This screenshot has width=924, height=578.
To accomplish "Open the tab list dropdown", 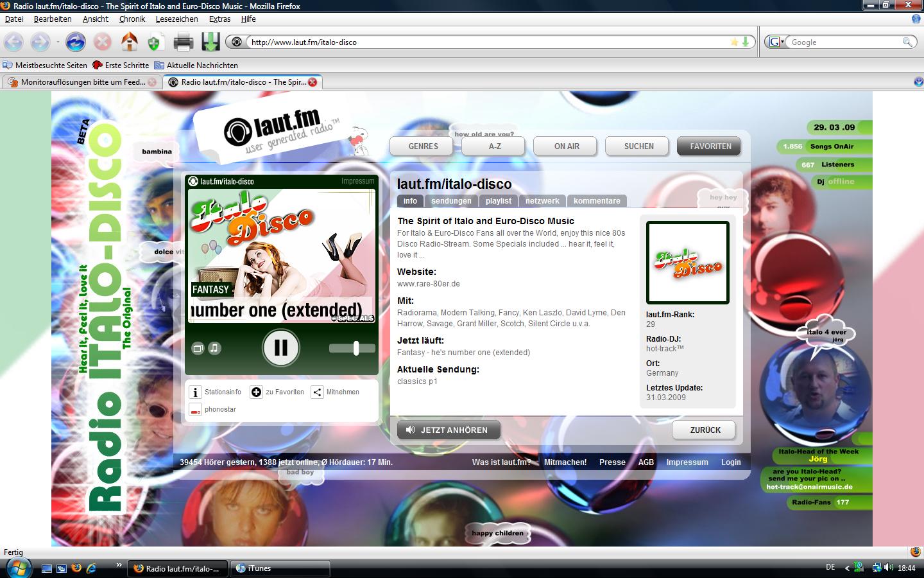I will tap(918, 82).
